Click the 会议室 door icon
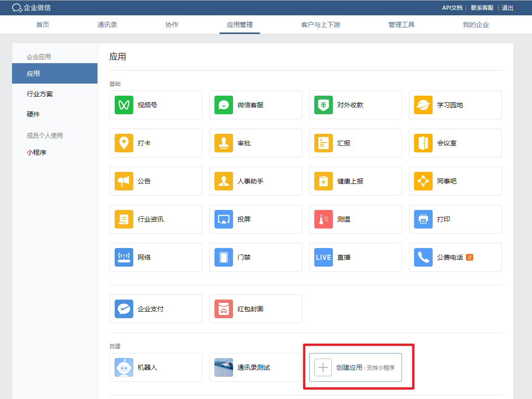 click(423, 143)
